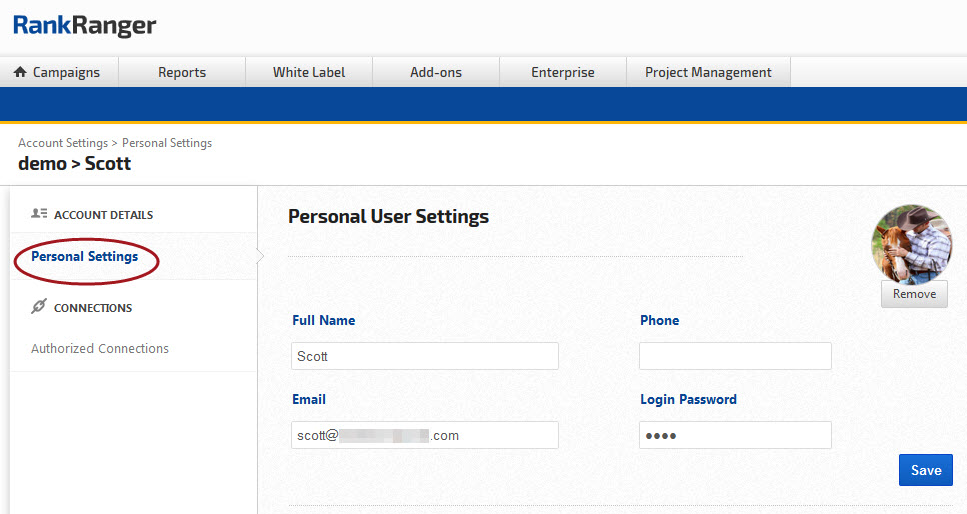Click the Login Password field
This screenshot has height=514, width=967.
(735, 435)
